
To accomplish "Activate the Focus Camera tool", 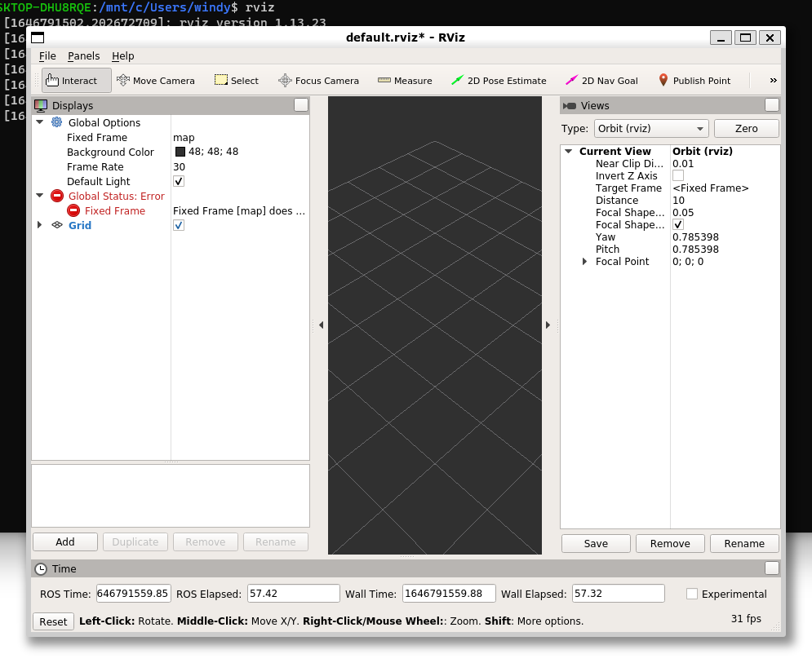I will click(318, 81).
